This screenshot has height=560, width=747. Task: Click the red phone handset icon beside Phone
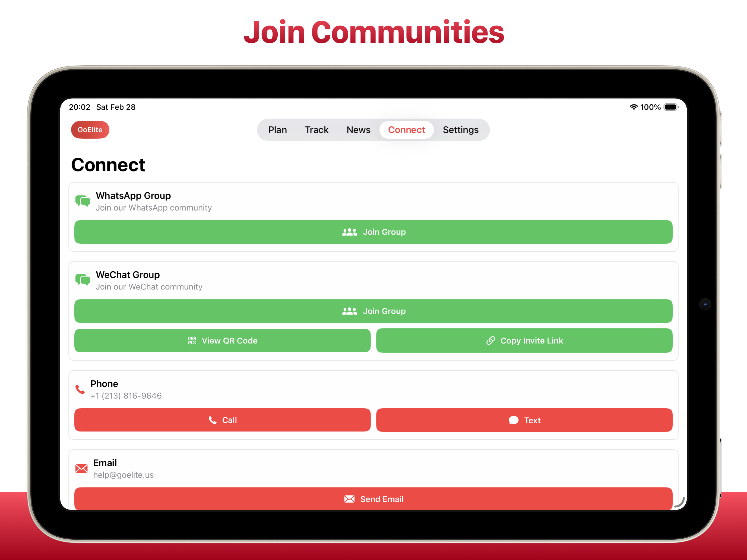pyautogui.click(x=80, y=389)
